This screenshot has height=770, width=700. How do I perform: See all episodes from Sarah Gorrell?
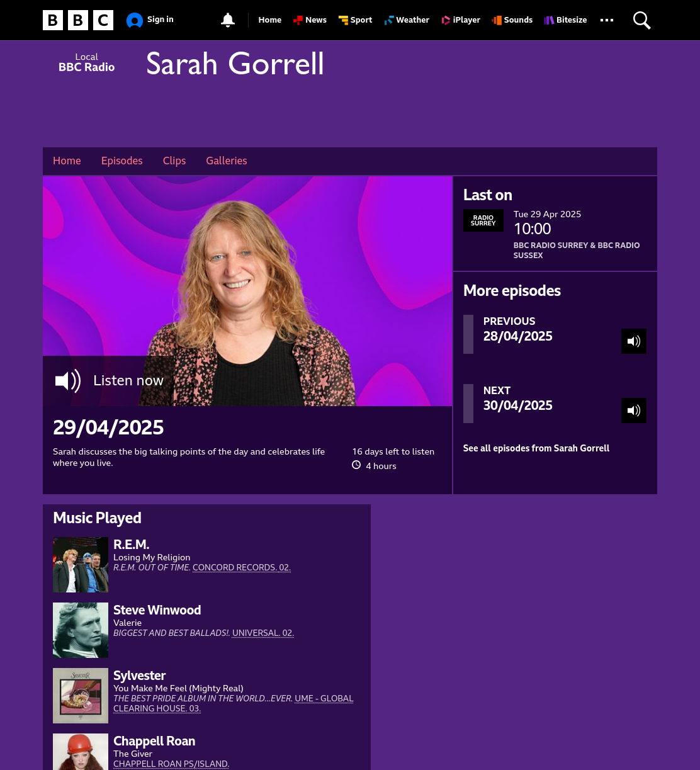(536, 448)
